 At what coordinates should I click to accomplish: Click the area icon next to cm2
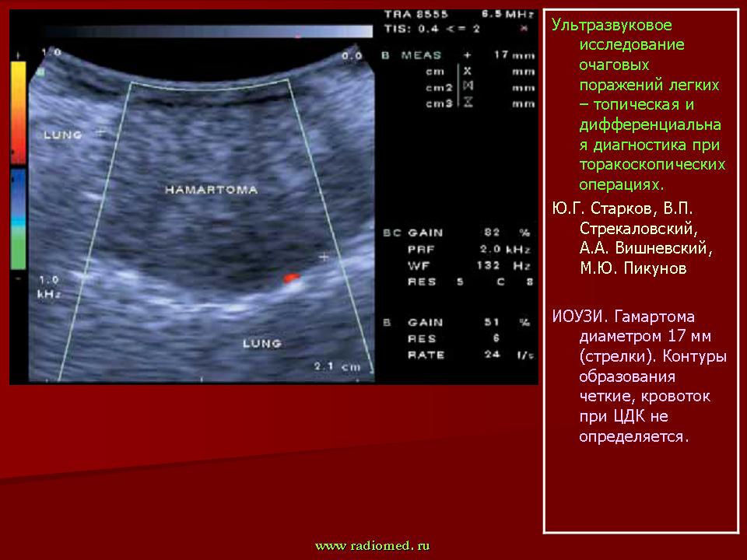pos(468,87)
